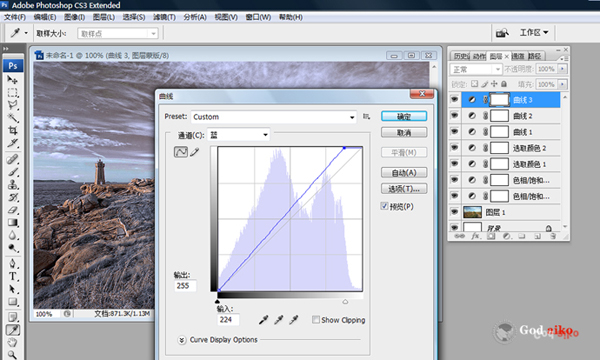
Task: Hide the 曲线 3 layer eye
Action: point(454,99)
